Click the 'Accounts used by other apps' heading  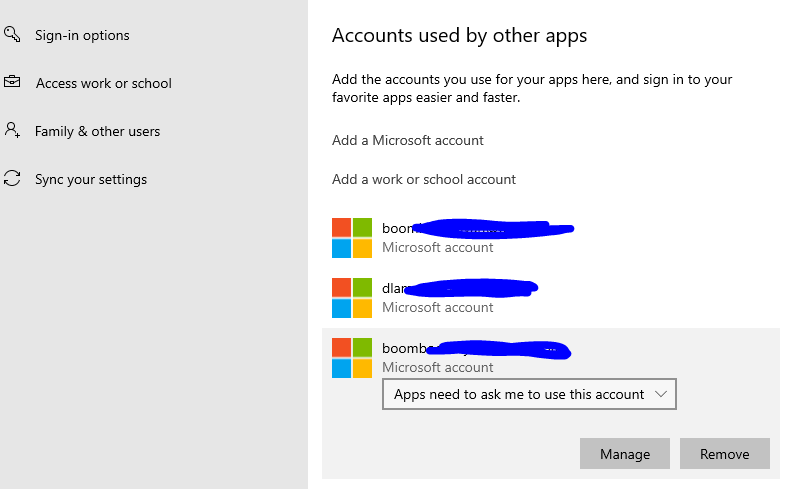pyautogui.click(x=459, y=36)
